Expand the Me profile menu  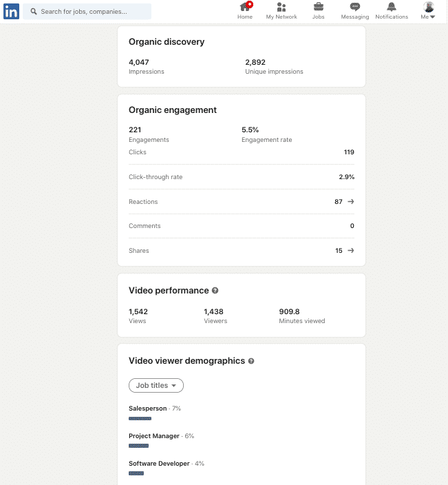coord(428,17)
